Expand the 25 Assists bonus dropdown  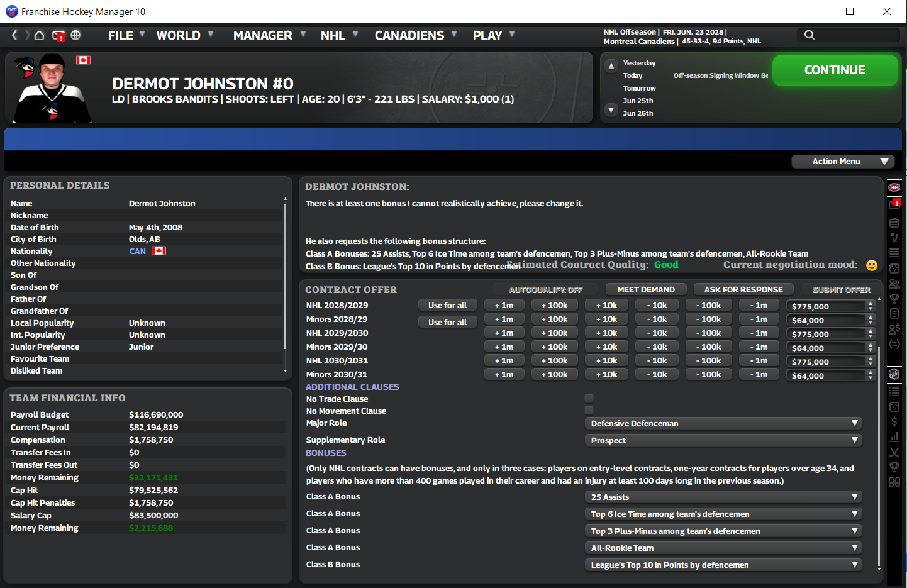click(723, 497)
